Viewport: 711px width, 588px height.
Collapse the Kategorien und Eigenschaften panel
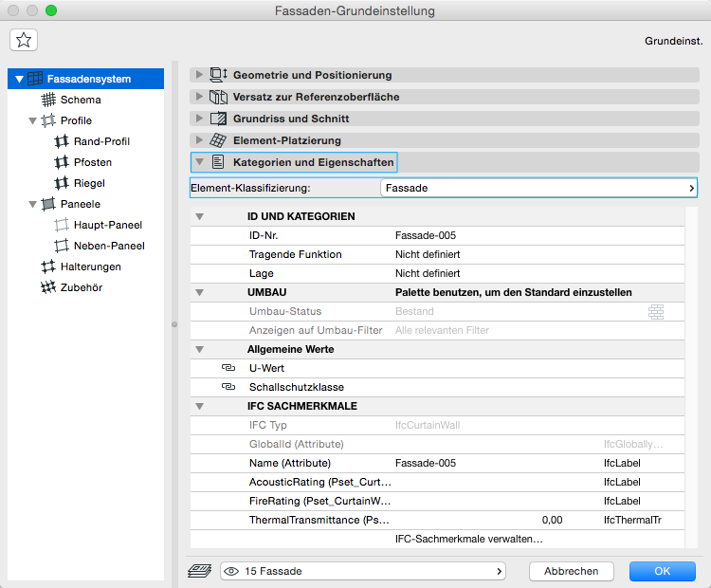[198, 162]
